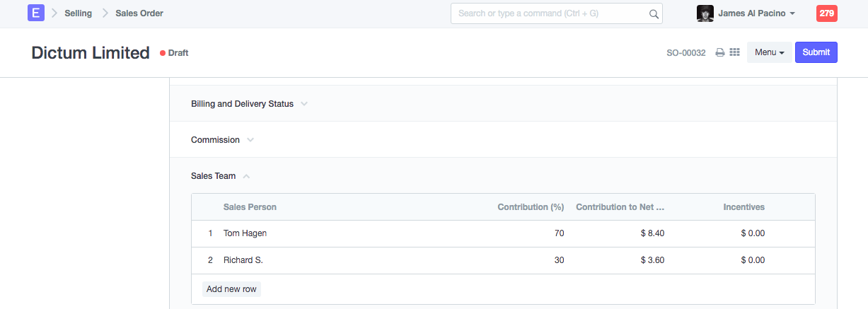This screenshot has height=309, width=868.
Task: Click the search magnifier icon
Action: click(654, 13)
